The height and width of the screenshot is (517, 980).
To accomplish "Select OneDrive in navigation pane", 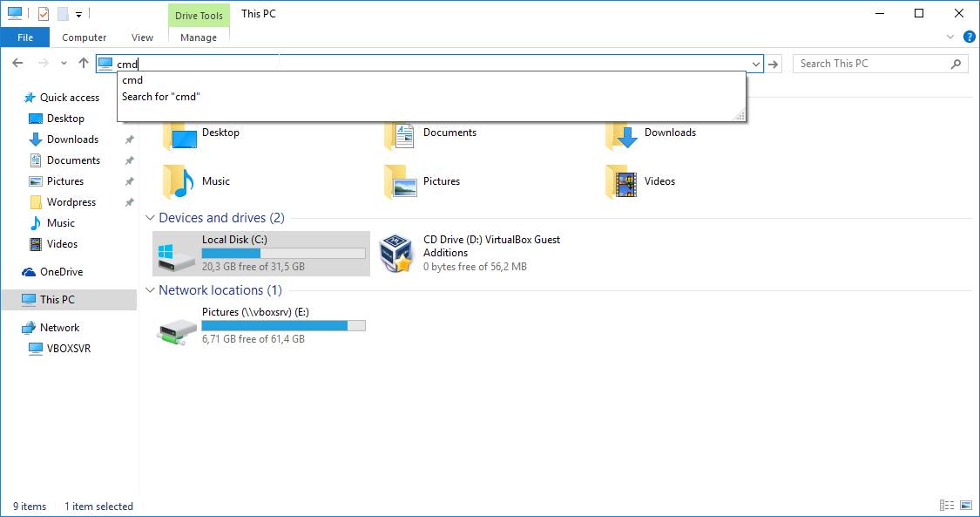I will 61,272.
